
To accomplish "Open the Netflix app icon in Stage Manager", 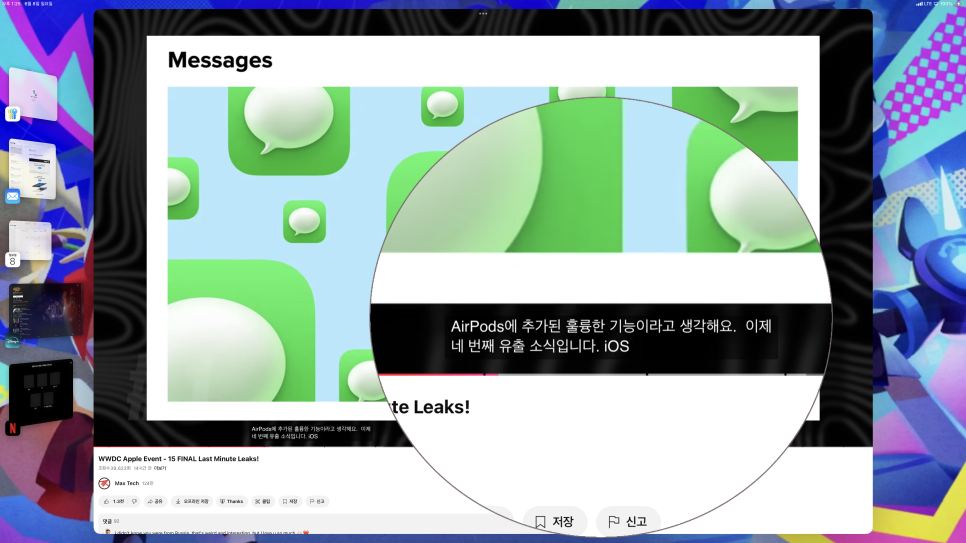I will tap(12, 428).
